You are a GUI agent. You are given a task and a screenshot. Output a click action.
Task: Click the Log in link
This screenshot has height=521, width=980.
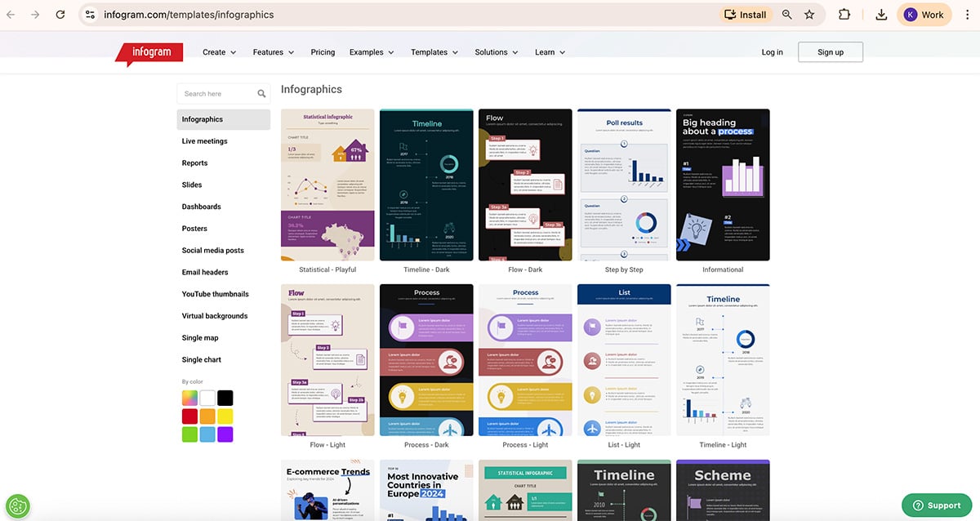point(772,51)
